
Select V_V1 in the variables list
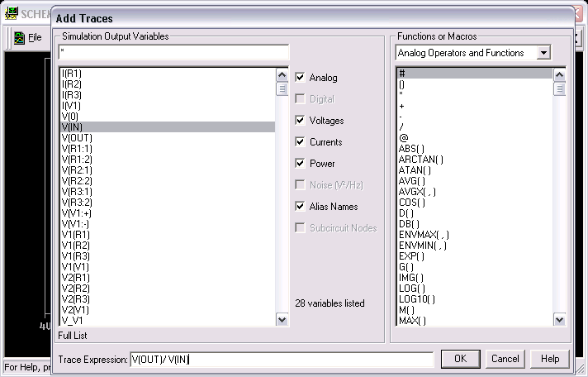point(168,321)
